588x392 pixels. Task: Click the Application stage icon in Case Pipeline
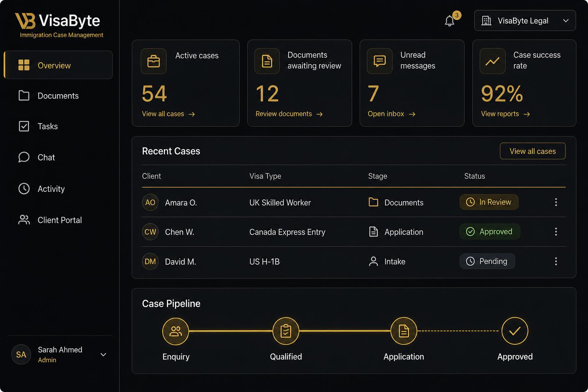pyautogui.click(x=404, y=331)
